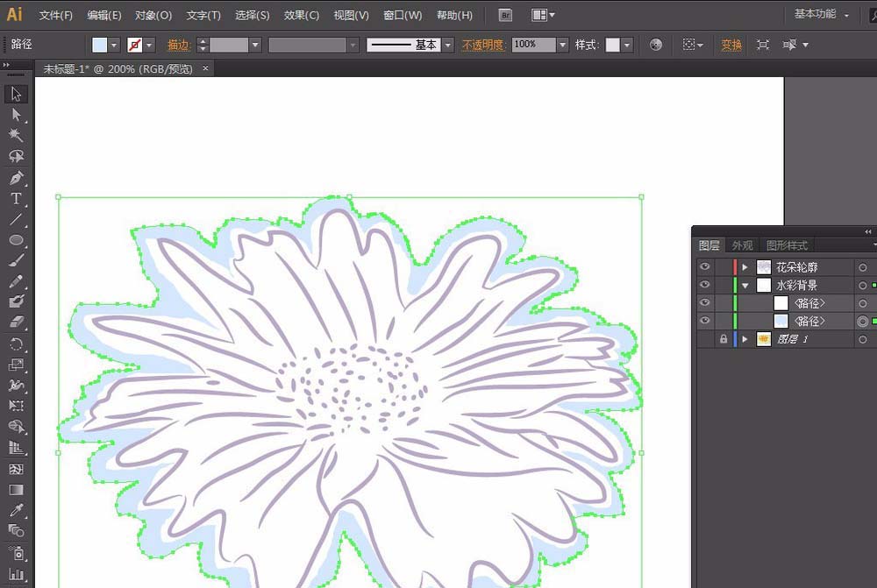Switch to the 外观 tab
Viewport: 877px width, 588px height.
tap(742, 245)
